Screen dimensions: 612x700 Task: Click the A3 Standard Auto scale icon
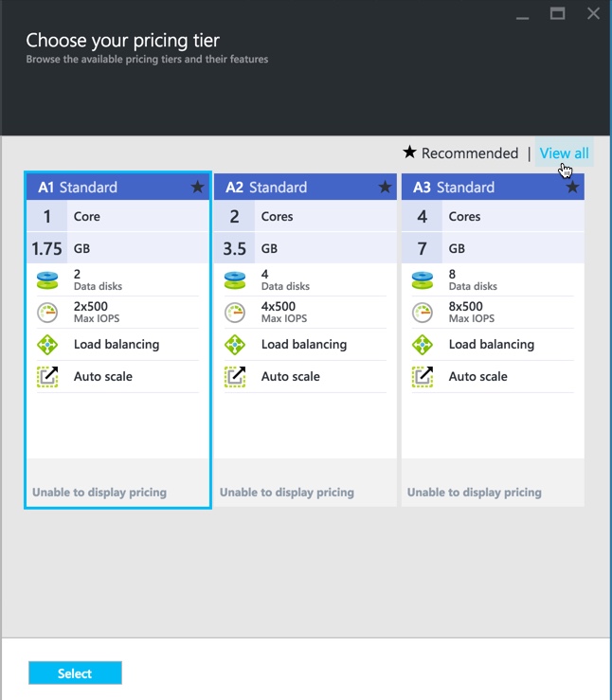click(x=423, y=377)
